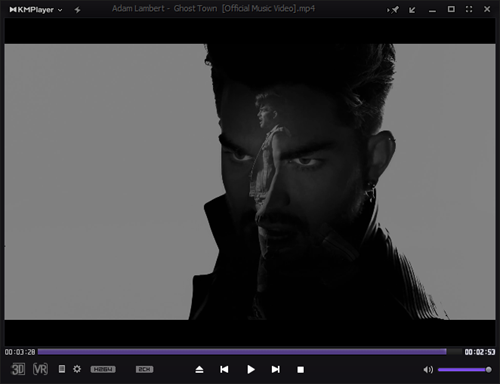Play the video

coord(251,369)
